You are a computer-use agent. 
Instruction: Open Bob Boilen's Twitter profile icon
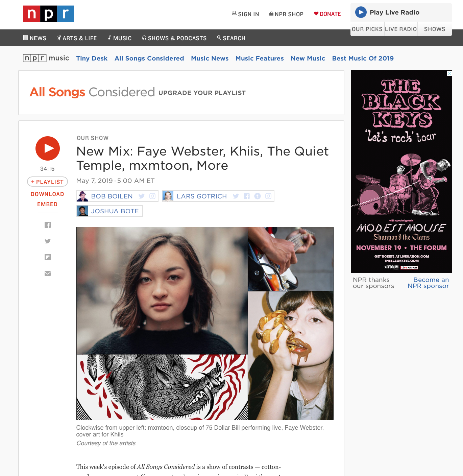[142, 196]
